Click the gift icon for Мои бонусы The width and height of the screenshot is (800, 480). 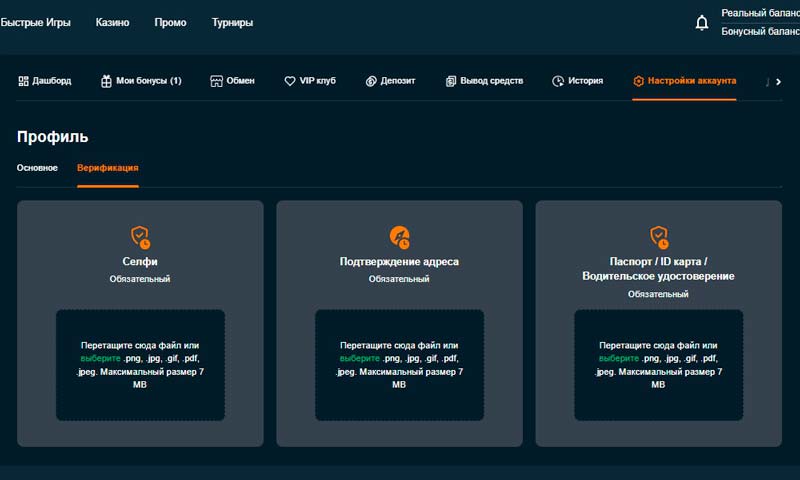pyautogui.click(x=106, y=81)
